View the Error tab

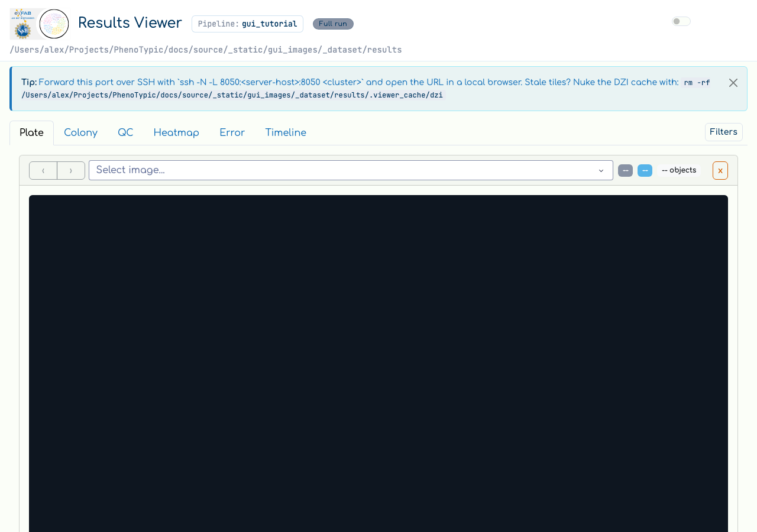tap(232, 132)
